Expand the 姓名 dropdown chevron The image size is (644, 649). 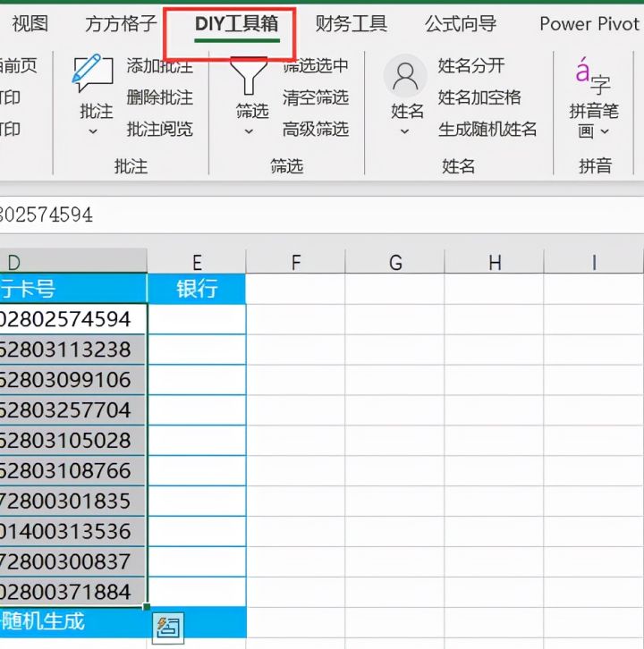(x=404, y=131)
